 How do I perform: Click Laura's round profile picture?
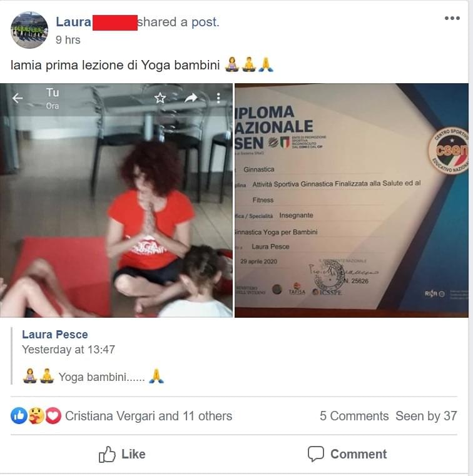pyautogui.click(x=29, y=30)
